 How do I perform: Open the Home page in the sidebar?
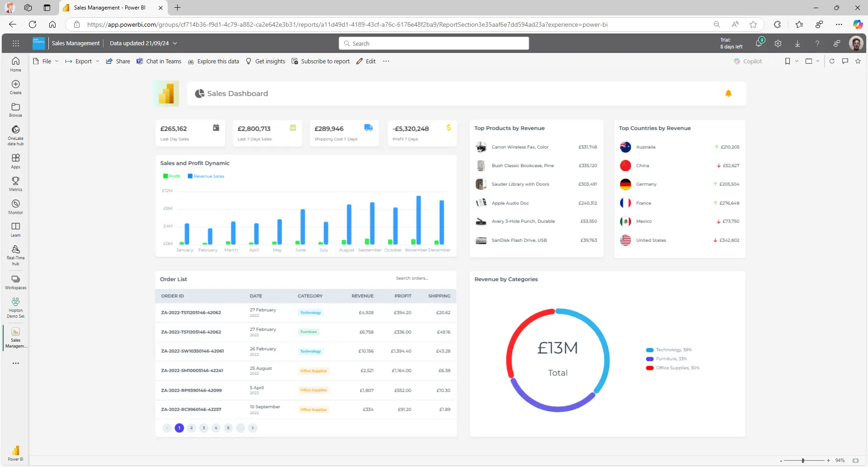pyautogui.click(x=15, y=64)
